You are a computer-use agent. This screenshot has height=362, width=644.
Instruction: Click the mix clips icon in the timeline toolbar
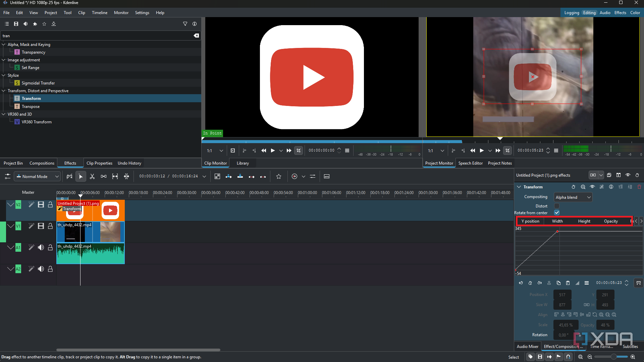[x=217, y=177]
